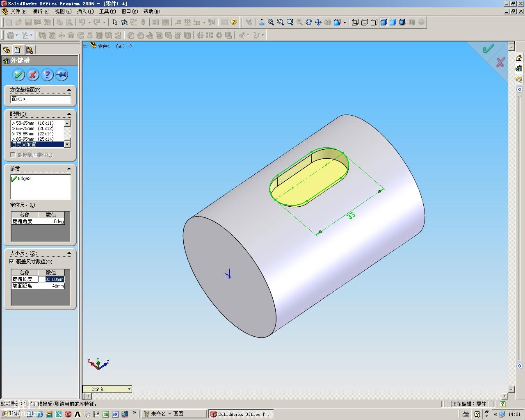
Task: Click red cancel X in viewport corner
Action: (500, 62)
